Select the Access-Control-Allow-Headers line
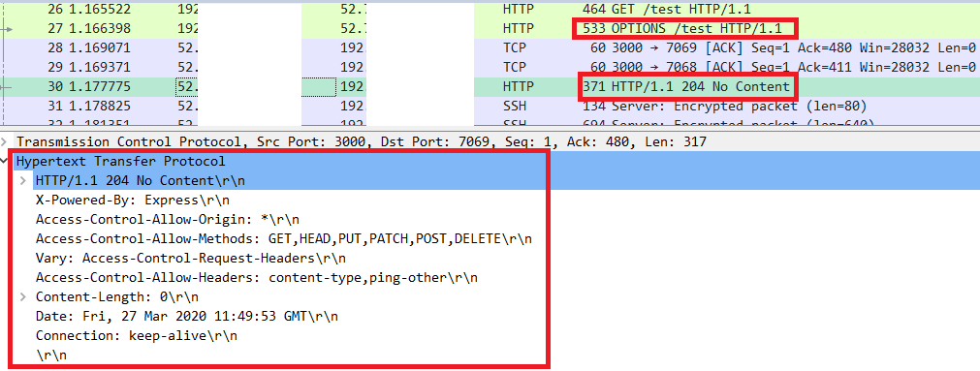This screenshot has width=980, height=371. click(257, 277)
